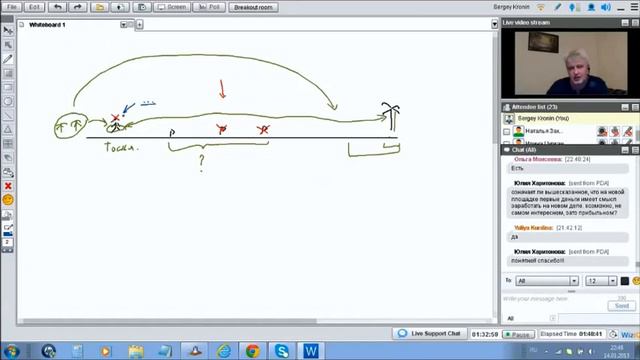This screenshot has height=360, width=640.
Task: Open the Windows Start button
Action: tap(11, 351)
